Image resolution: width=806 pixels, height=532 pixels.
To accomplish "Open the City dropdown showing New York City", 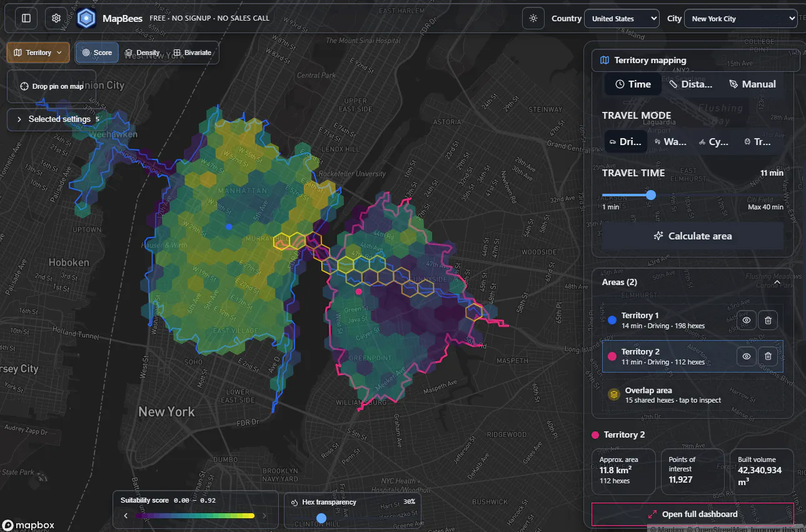I will [x=740, y=19].
